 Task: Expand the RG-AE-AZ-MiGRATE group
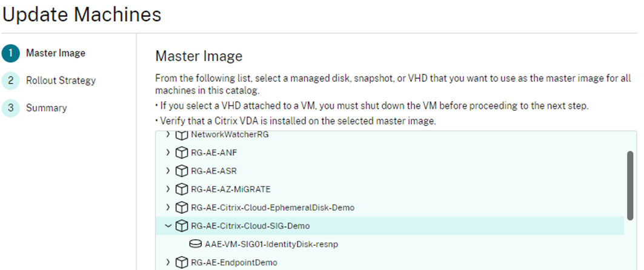pos(168,189)
